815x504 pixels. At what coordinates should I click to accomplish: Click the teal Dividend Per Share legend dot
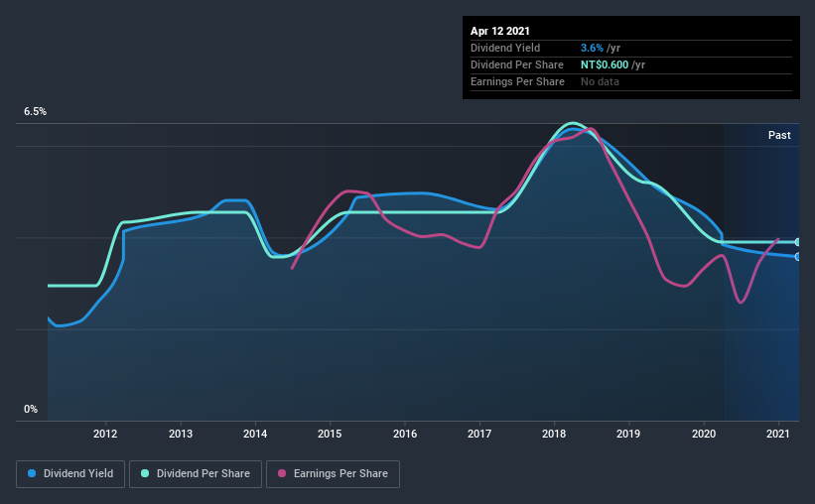click(145, 473)
